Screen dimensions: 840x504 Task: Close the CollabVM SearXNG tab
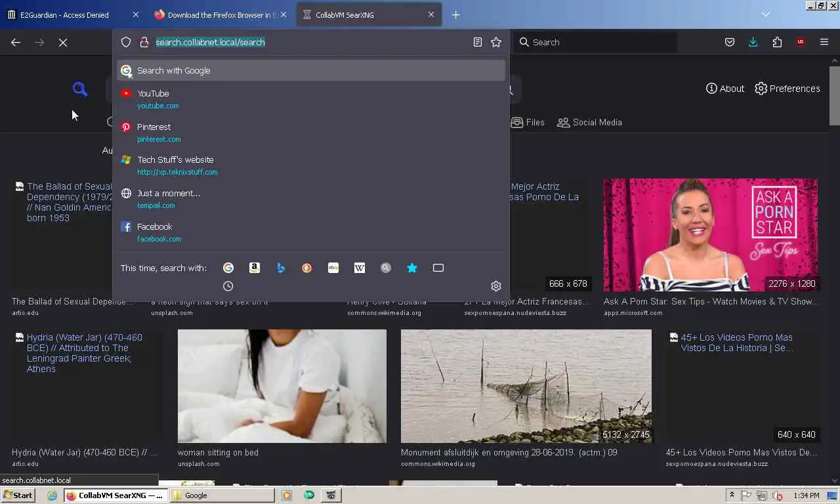(x=431, y=14)
